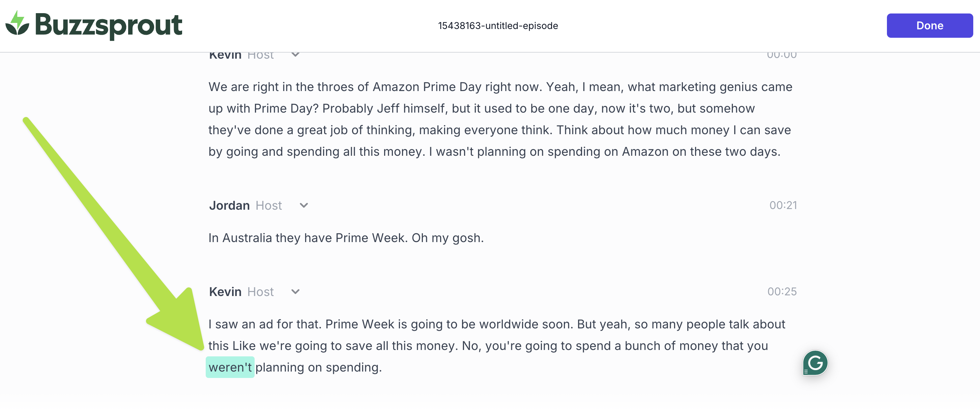Click into the "I saw an ad for that" line
The height and width of the screenshot is (412, 980).
495,324
